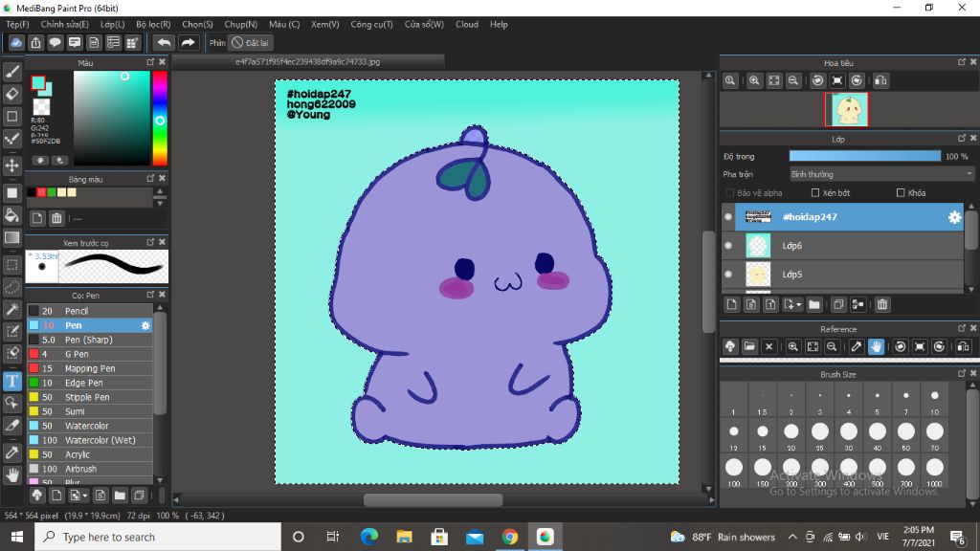
Task: Open the Text tool
Action: point(12,381)
